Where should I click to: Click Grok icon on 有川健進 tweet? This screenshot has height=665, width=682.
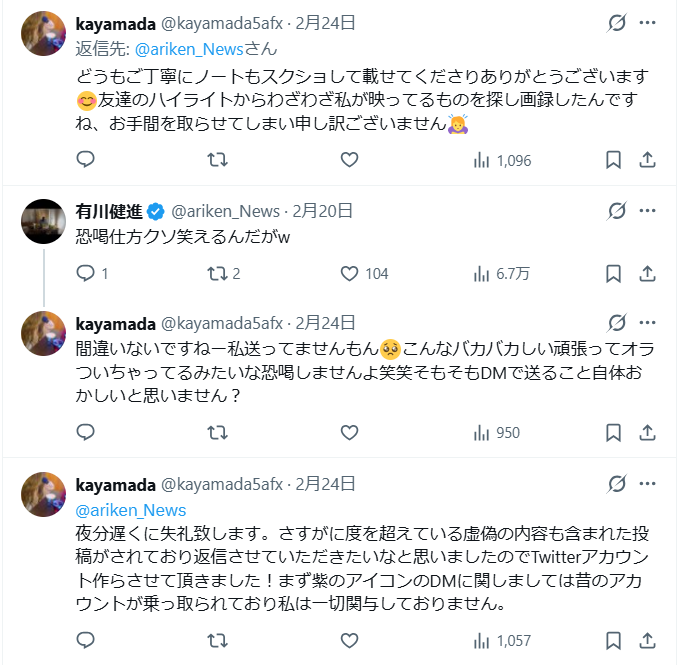pos(617,211)
